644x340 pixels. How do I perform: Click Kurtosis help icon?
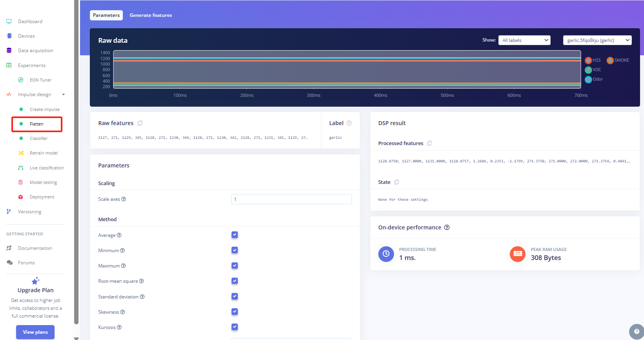click(119, 327)
